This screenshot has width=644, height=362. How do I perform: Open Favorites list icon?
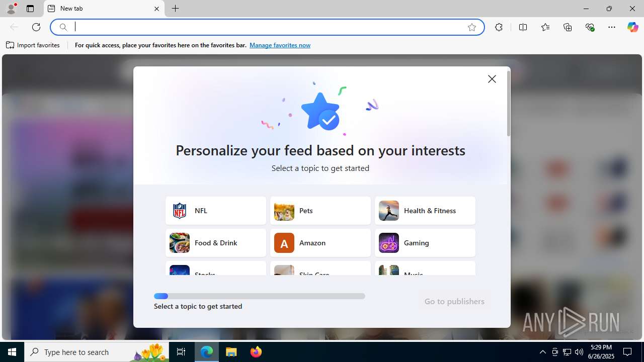(545, 27)
